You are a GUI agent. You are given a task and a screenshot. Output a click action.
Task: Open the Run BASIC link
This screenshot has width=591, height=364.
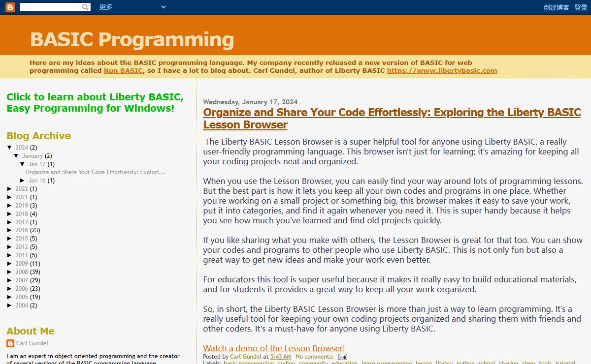click(123, 70)
